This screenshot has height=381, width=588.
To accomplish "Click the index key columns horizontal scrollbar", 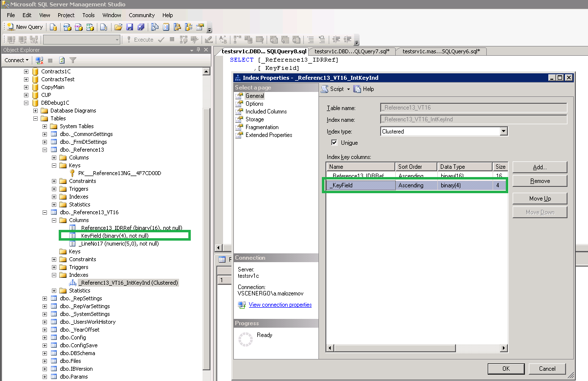I will click(x=417, y=348).
